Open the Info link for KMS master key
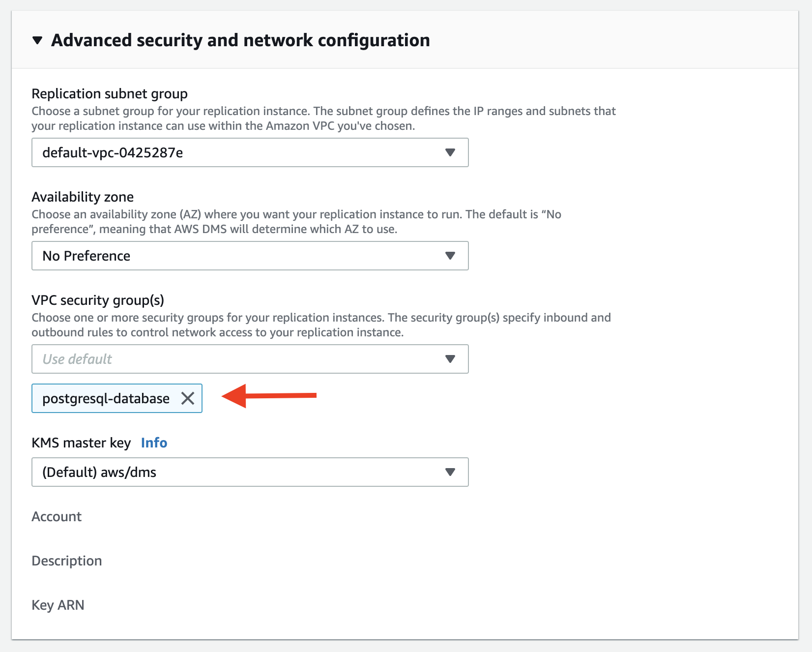812x652 pixels. (x=153, y=443)
